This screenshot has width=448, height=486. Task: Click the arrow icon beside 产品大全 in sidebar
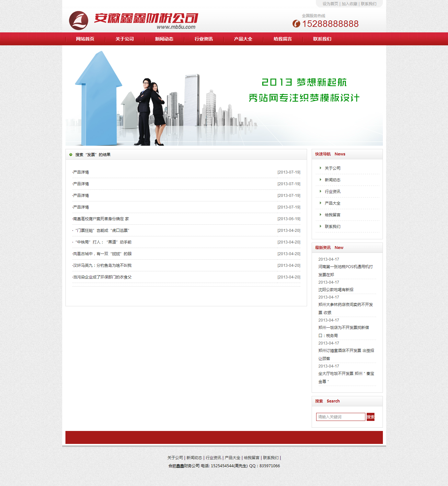click(320, 203)
